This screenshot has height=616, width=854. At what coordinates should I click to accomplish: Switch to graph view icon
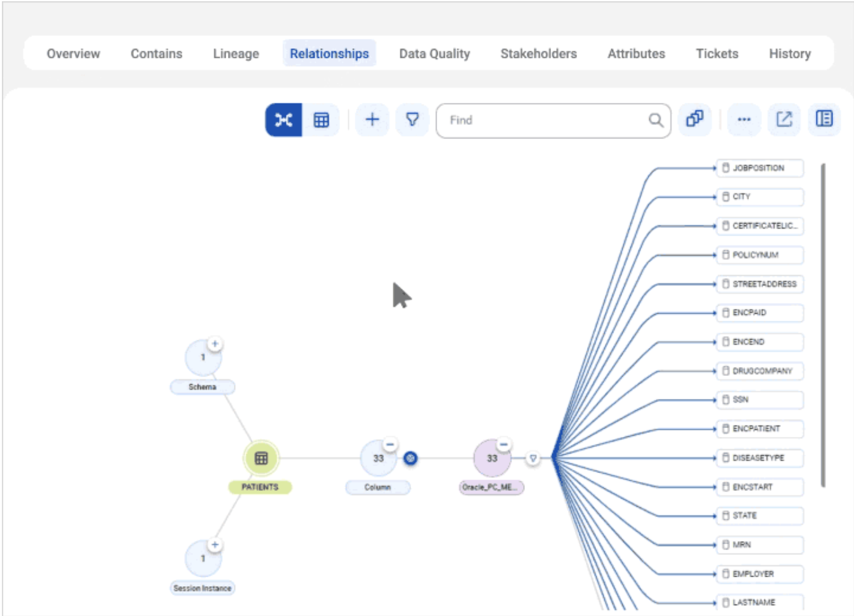click(283, 120)
